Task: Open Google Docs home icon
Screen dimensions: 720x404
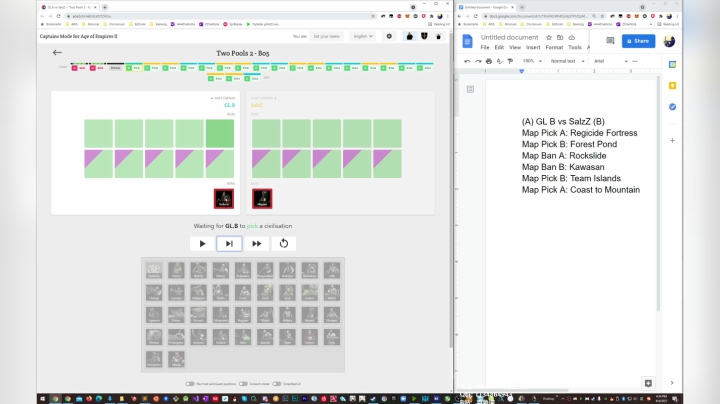Action: pos(467,41)
